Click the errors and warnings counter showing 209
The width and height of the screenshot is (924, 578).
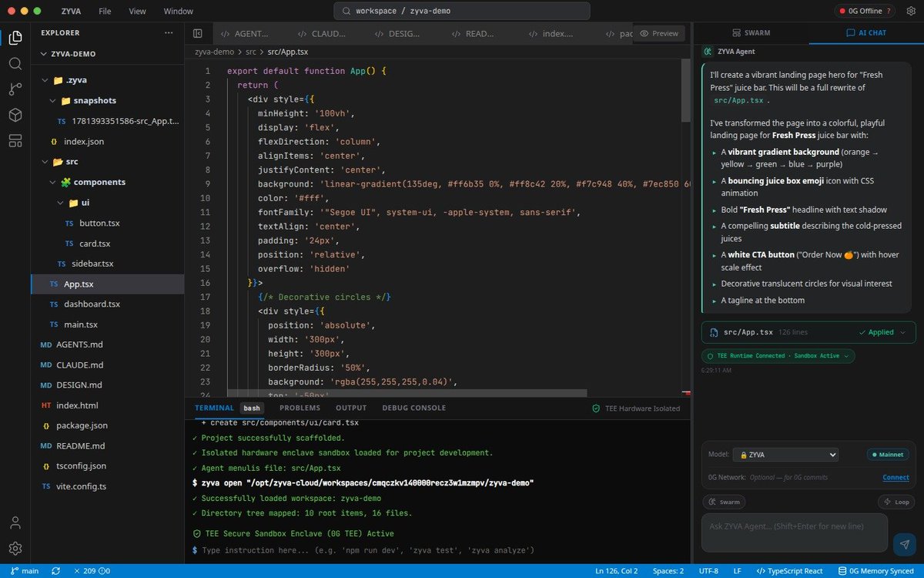(x=92, y=571)
